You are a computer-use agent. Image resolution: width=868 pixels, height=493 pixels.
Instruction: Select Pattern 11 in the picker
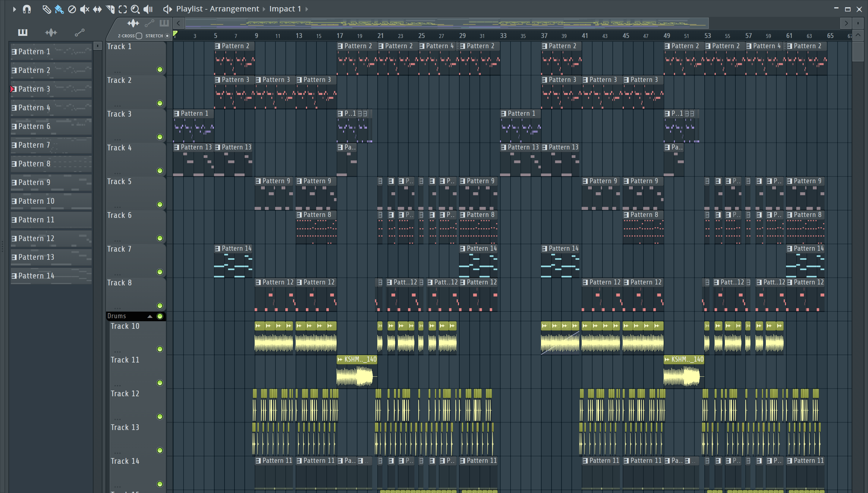point(51,220)
